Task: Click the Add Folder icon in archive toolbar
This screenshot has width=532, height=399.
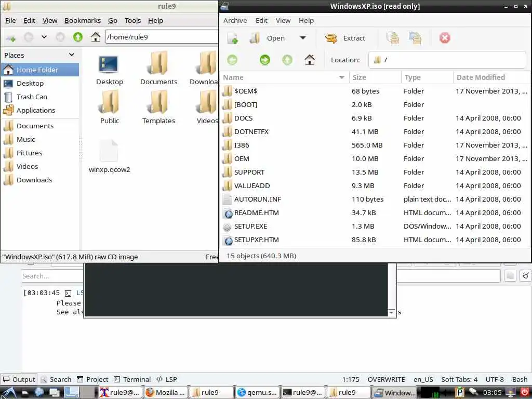Action: coord(415,38)
